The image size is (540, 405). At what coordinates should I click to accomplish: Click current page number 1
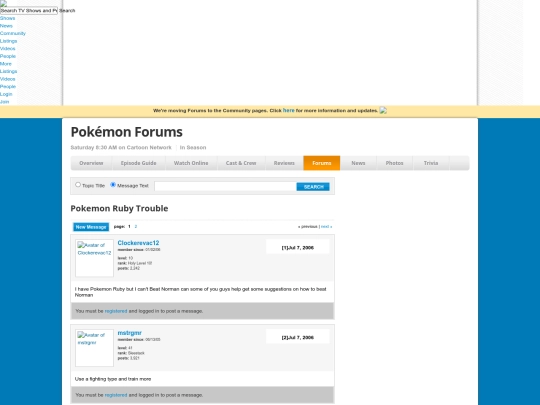tap(129, 227)
